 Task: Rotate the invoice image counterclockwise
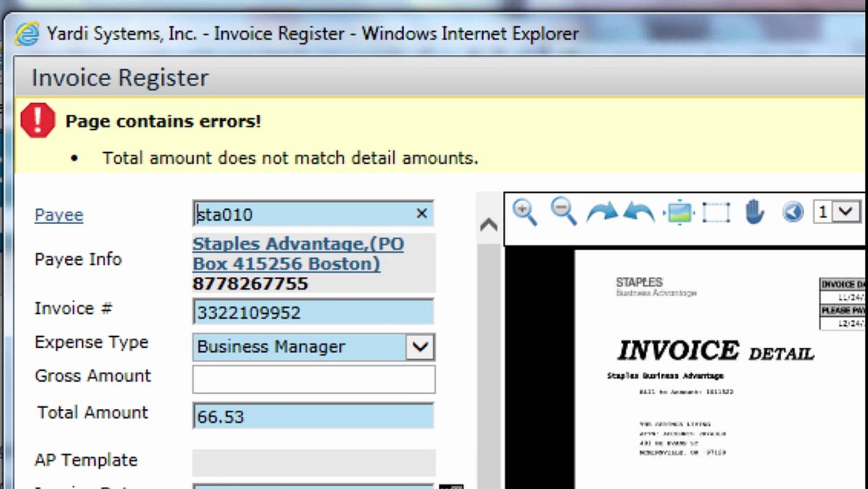[x=638, y=213]
